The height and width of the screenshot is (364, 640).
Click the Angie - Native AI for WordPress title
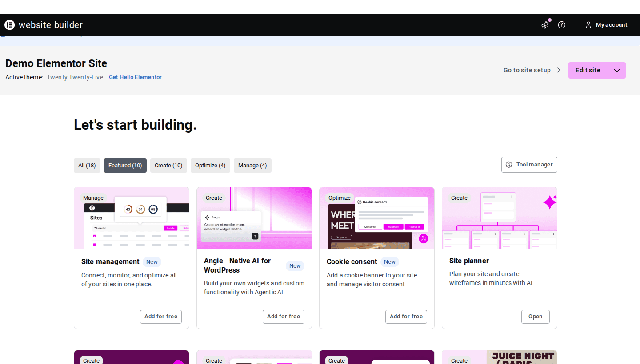click(x=237, y=265)
